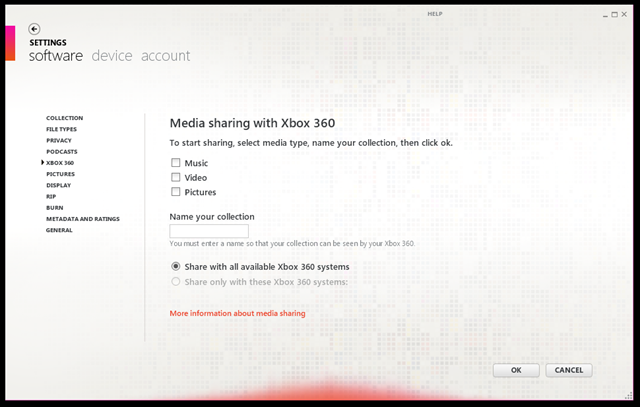
Task: Open the PODCASTS settings section
Action: tap(62, 151)
